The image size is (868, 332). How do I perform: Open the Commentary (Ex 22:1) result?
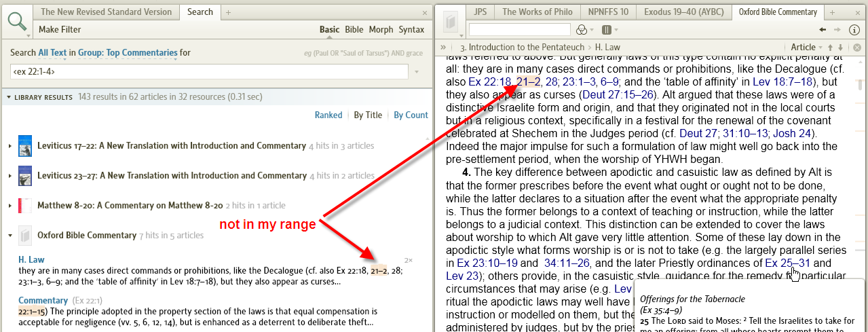pyautogui.click(x=43, y=300)
